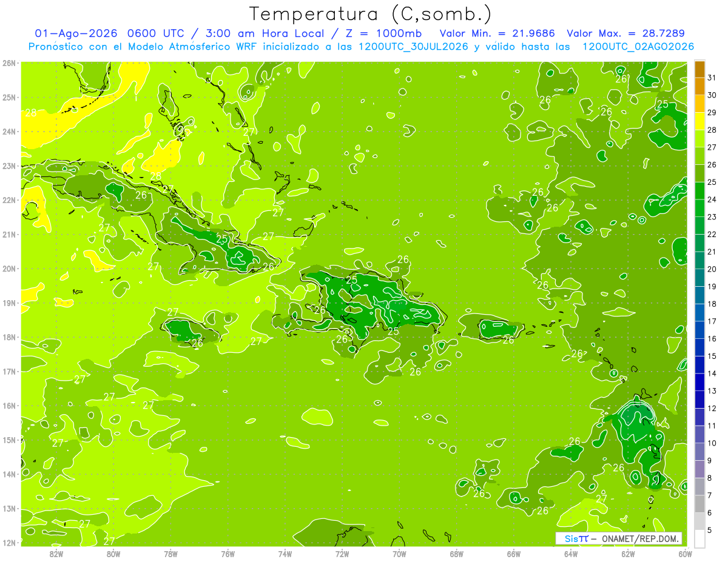
Task: Click the legend scale value 31
Action: [x=712, y=78]
